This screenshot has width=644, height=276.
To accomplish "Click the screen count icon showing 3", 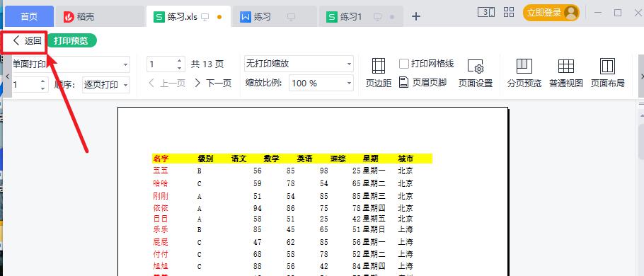I will click(x=486, y=12).
